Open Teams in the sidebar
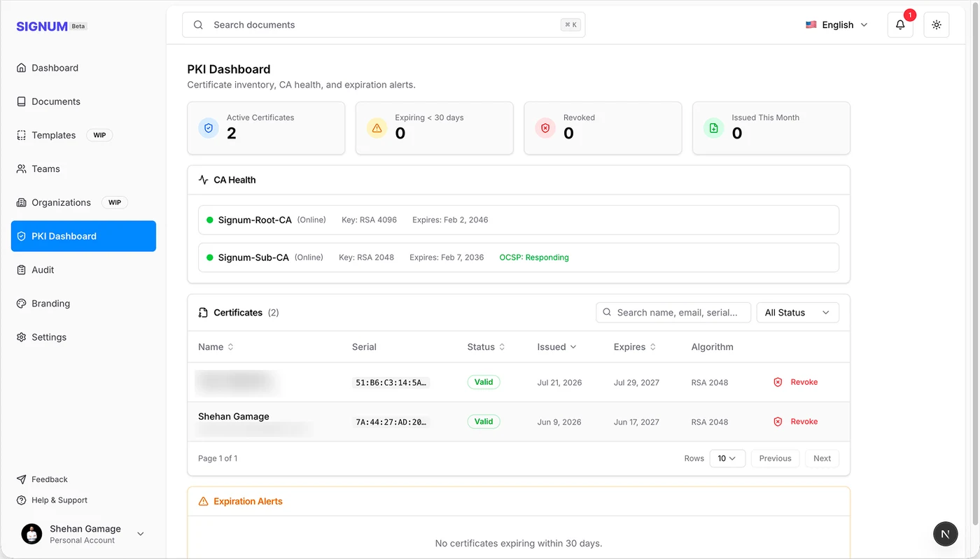The height and width of the screenshot is (559, 980). click(x=83, y=169)
